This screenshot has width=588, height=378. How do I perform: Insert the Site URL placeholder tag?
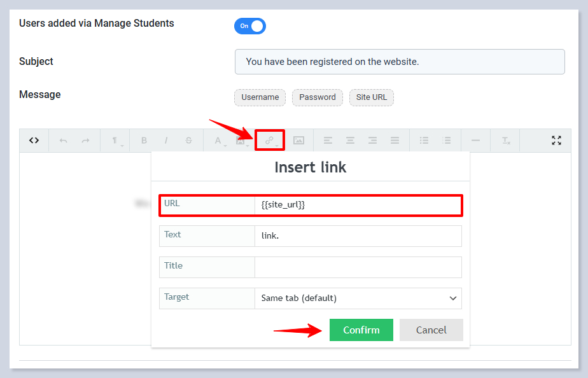[372, 97]
